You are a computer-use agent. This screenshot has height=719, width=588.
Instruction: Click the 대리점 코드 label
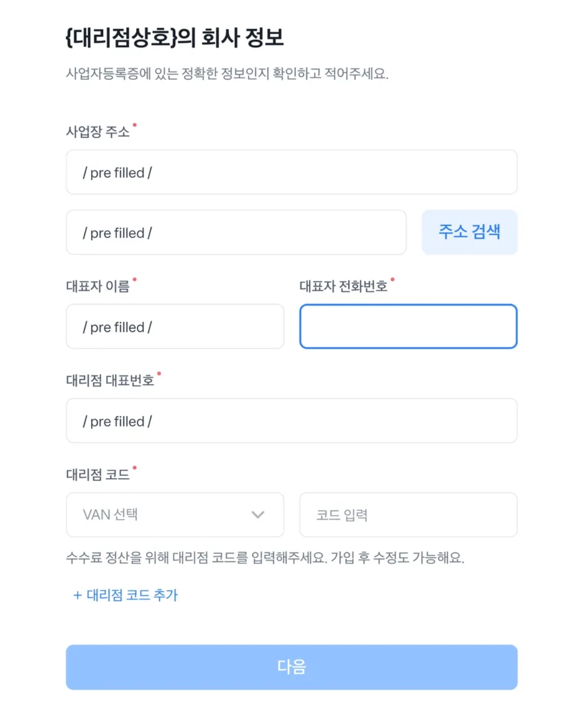98,475
